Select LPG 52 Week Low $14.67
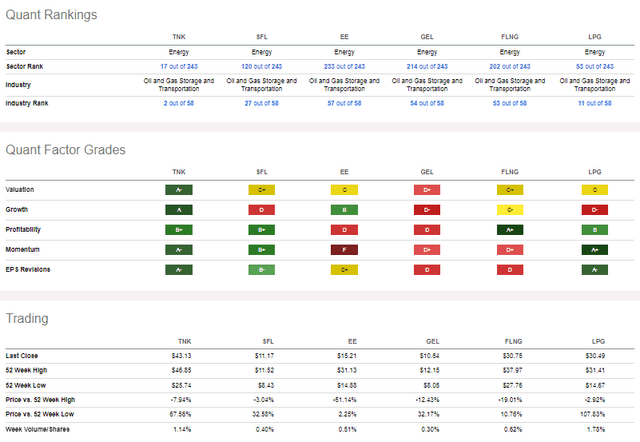The image size is (640, 442). pyautogui.click(x=595, y=385)
